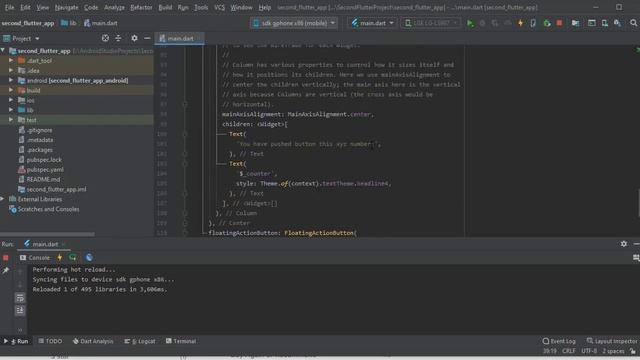
Task: Open the Search Everywhere magnifier icon
Action: pos(633,23)
